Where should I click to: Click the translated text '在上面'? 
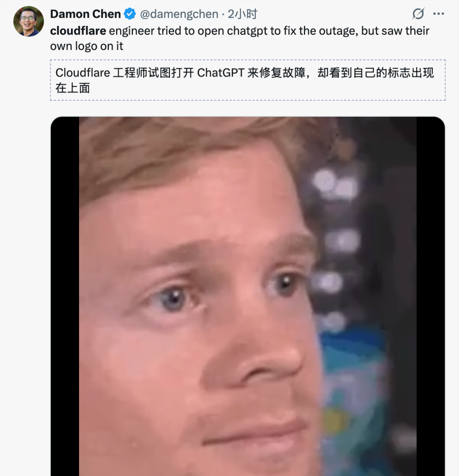[73, 88]
